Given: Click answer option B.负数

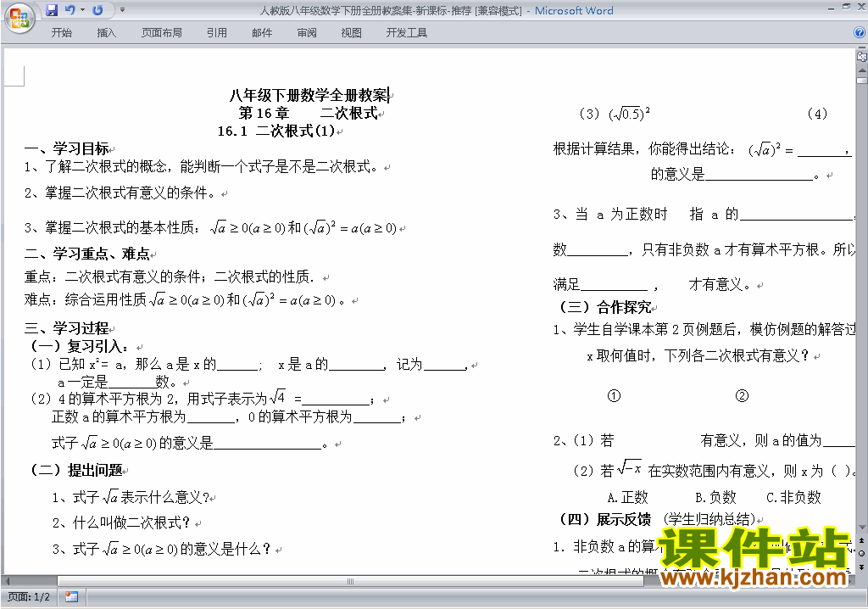Looking at the screenshot, I should 715,498.
